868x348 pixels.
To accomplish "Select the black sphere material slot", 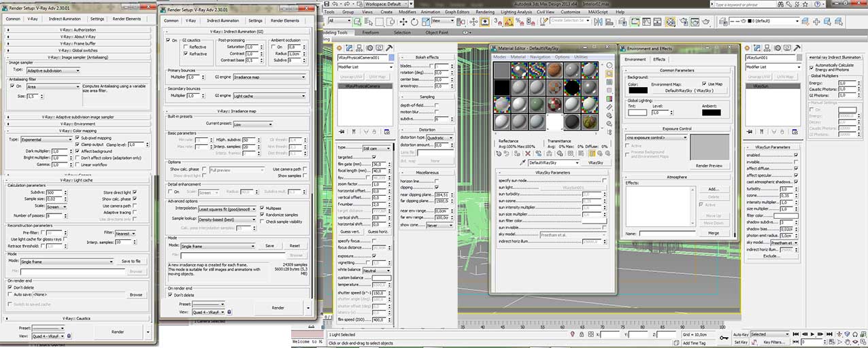I will pos(572,88).
